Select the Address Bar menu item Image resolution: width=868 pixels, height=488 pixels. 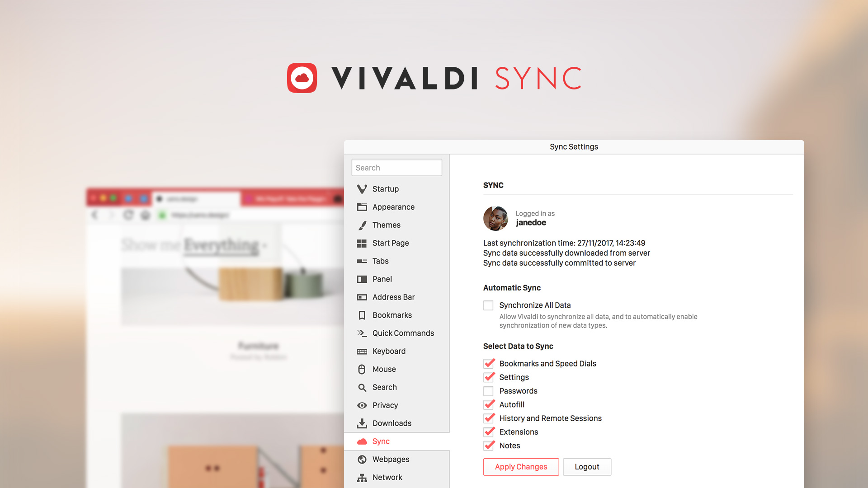tap(395, 297)
